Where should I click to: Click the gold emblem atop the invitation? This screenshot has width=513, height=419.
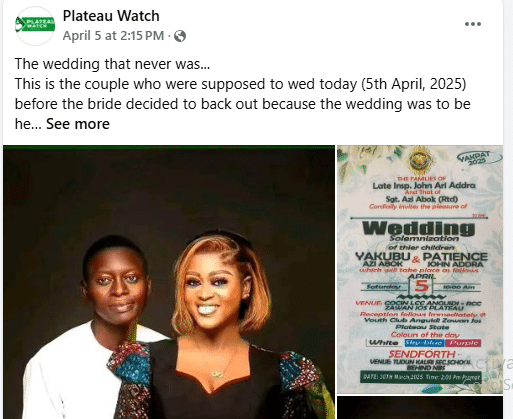tap(420, 160)
